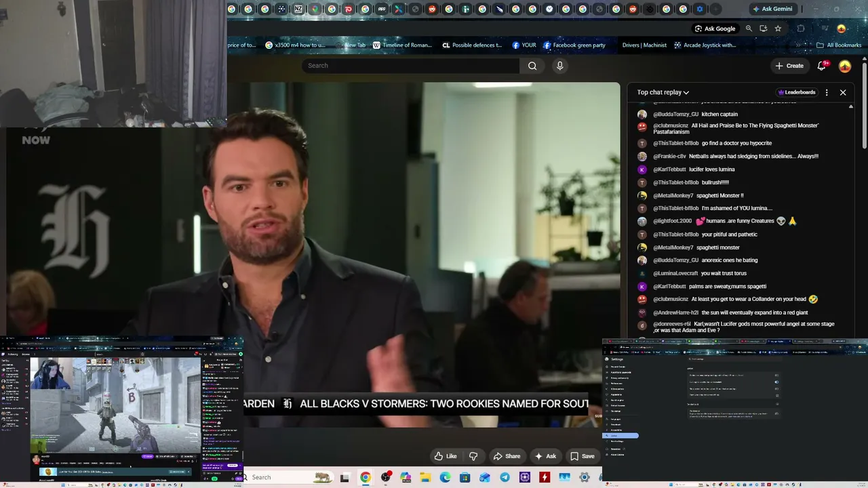Save the video to a playlist

pos(583,456)
